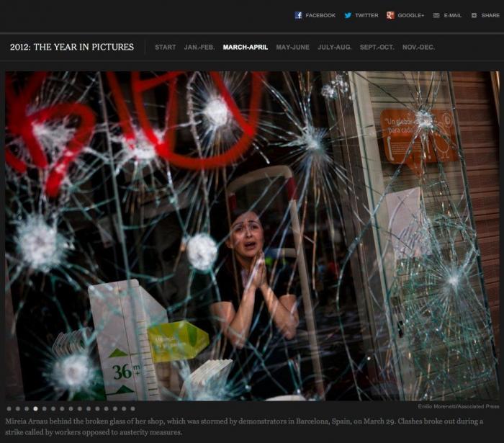Click the Emilio Morenatti/Associated Press credit

click(459, 406)
